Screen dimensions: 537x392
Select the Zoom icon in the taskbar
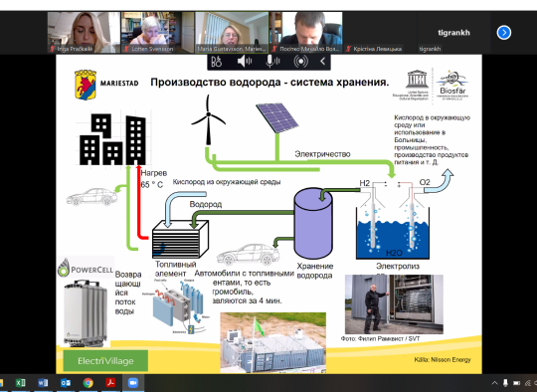pyautogui.click(x=133, y=383)
